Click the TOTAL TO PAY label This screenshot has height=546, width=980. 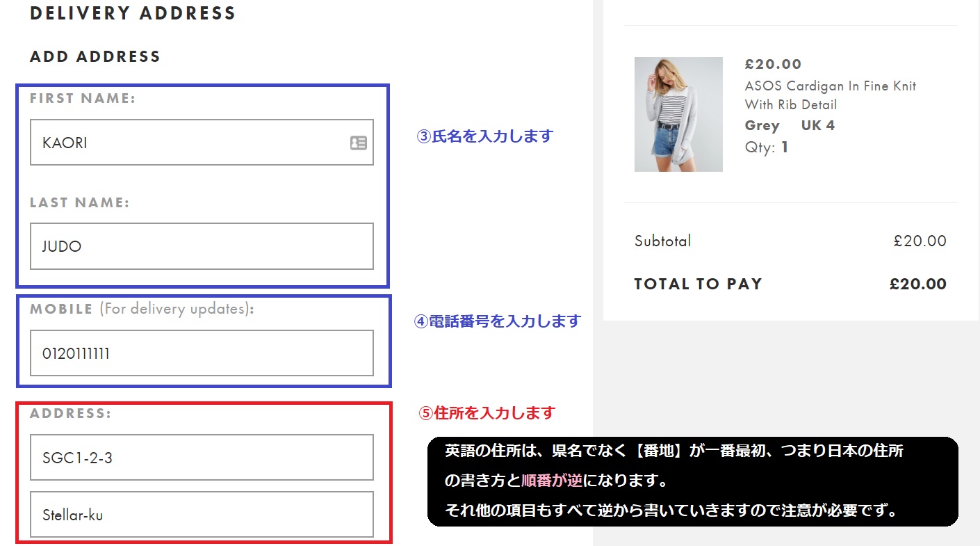pyautogui.click(x=698, y=284)
